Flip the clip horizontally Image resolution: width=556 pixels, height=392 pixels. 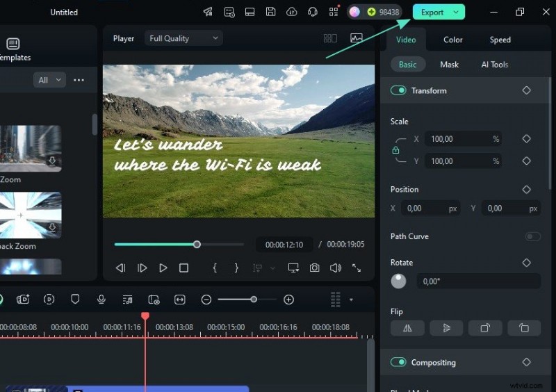coord(407,328)
